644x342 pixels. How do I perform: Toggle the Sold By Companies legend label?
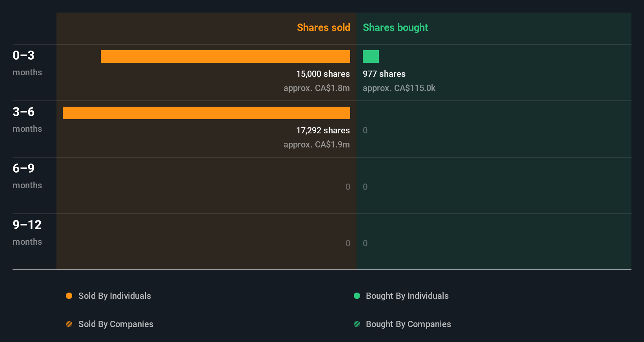pyautogui.click(x=116, y=324)
